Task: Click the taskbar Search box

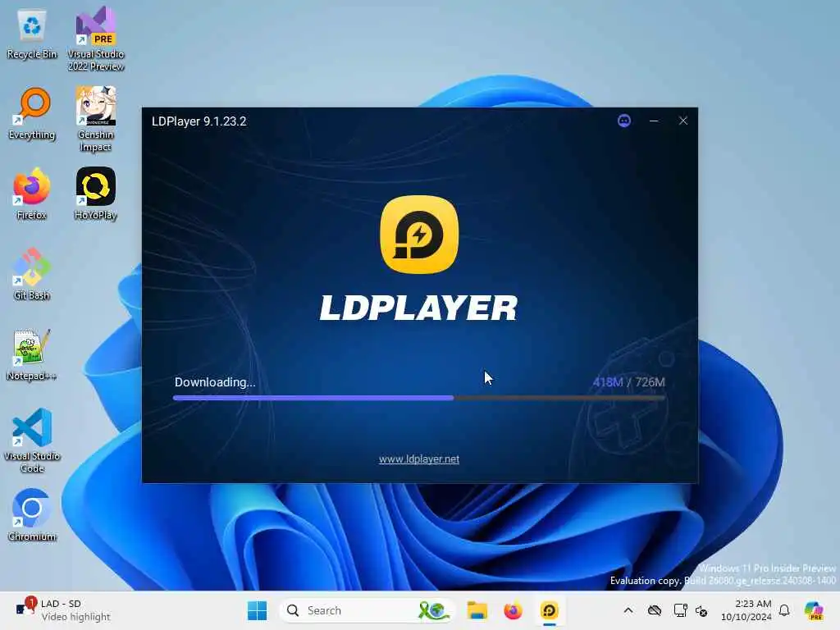Action: point(367,610)
